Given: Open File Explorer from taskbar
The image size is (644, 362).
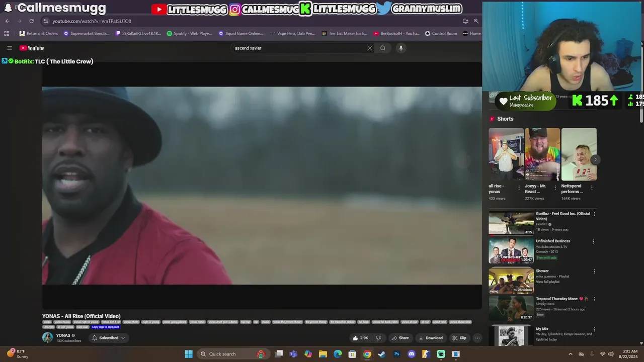Looking at the screenshot, I should pos(323,354).
